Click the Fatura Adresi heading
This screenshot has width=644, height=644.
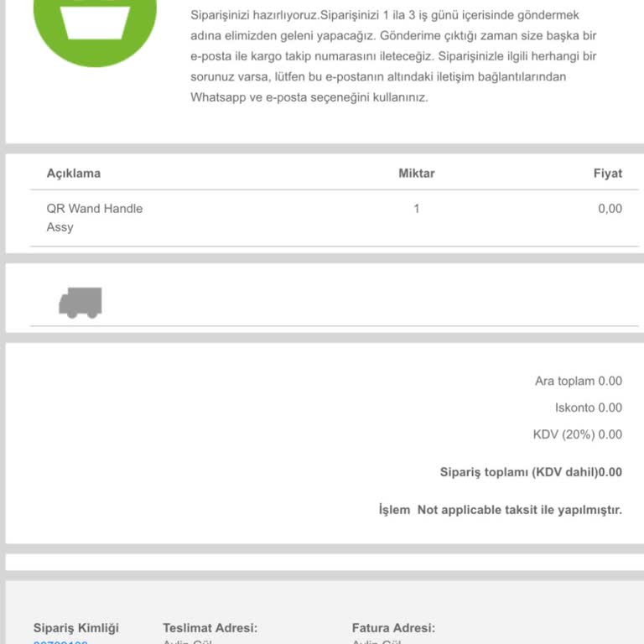[393, 628]
